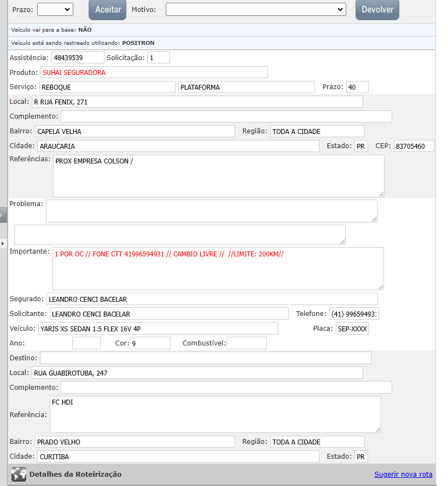The image size is (448, 486).
Task: Expand the Motivo dropdown list
Action: tap(255, 9)
